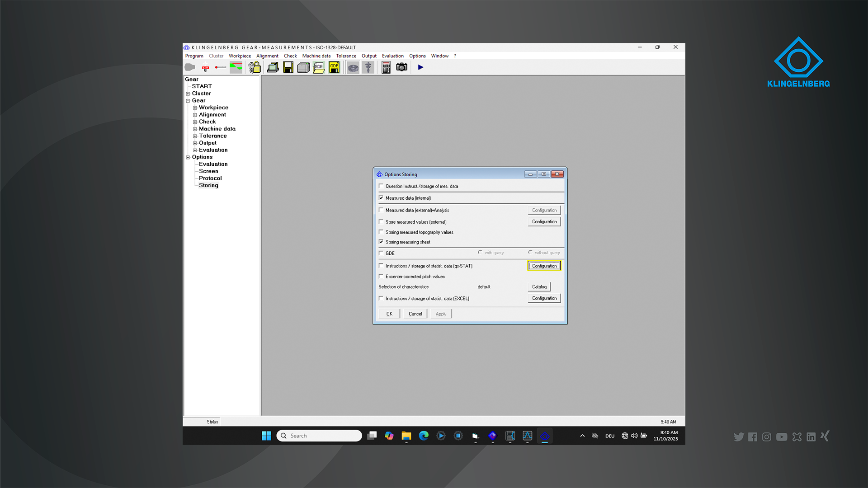This screenshot has width=868, height=488.
Task: Show hidden system tray icons
Action: click(582, 436)
